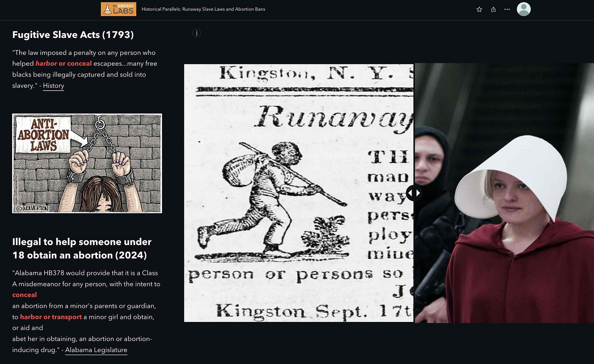Click the red "conceal" word in Alabama quote
Image resolution: width=594 pixels, height=364 pixels.
(24, 295)
